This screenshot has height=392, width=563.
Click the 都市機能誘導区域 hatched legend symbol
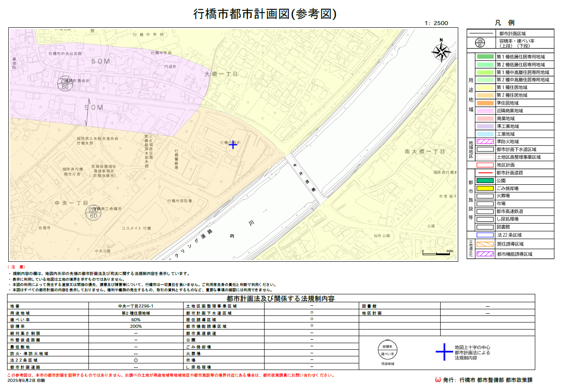click(x=485, y=254)
